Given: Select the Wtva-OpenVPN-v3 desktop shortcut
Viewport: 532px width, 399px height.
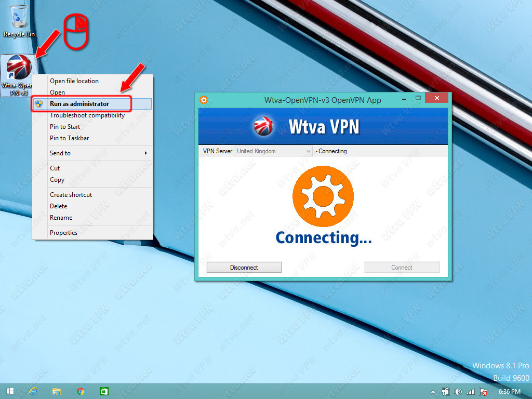Looking at the screenshot, I should 19,75.
